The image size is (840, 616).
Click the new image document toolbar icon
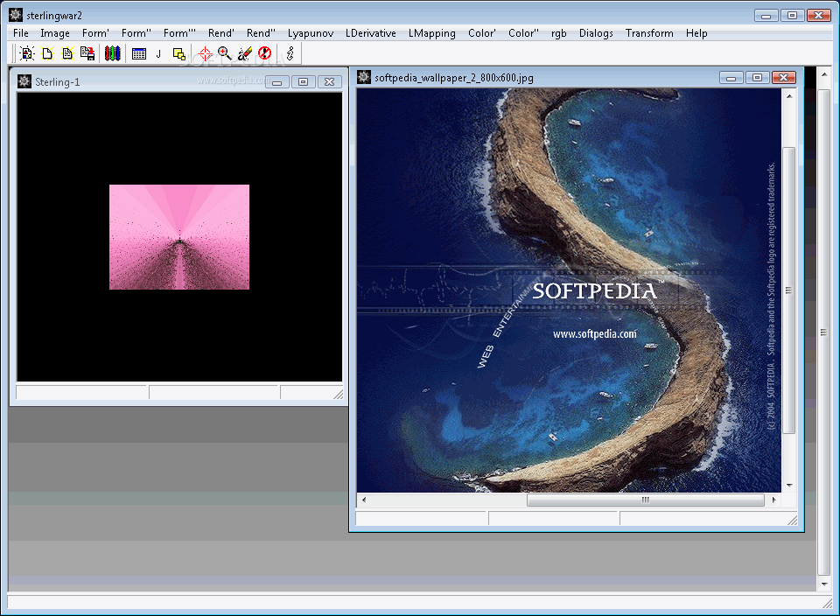coord(27,53)
